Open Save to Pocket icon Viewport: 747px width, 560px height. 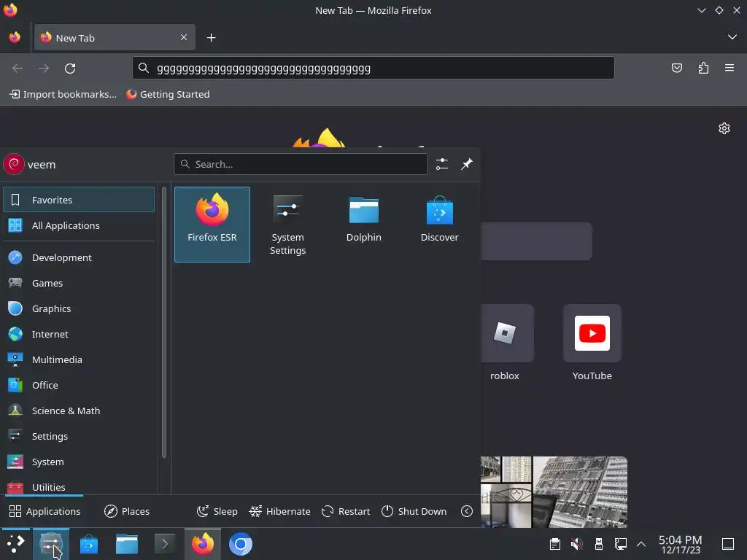tap(677, 68)
